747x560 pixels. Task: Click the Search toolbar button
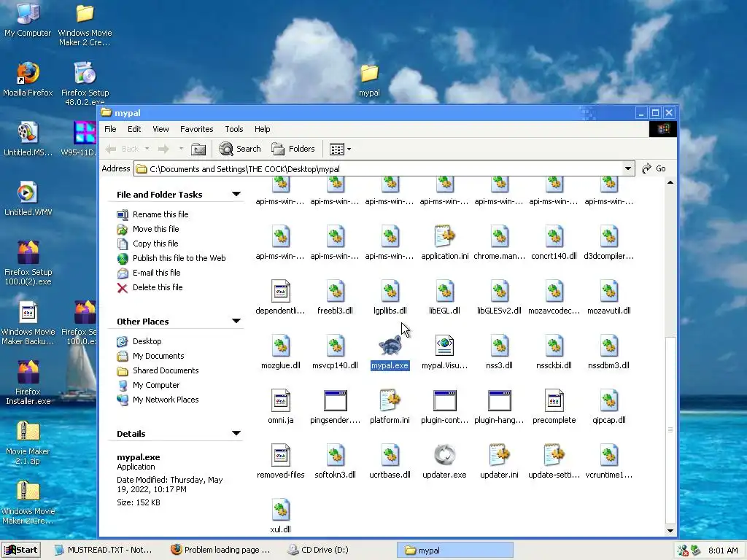tap(240, 149)
